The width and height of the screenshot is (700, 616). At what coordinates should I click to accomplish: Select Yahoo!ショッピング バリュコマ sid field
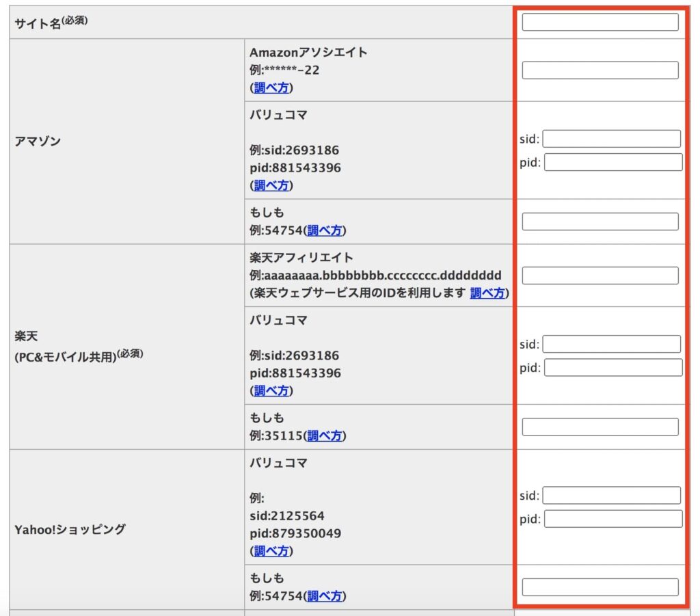611,496
